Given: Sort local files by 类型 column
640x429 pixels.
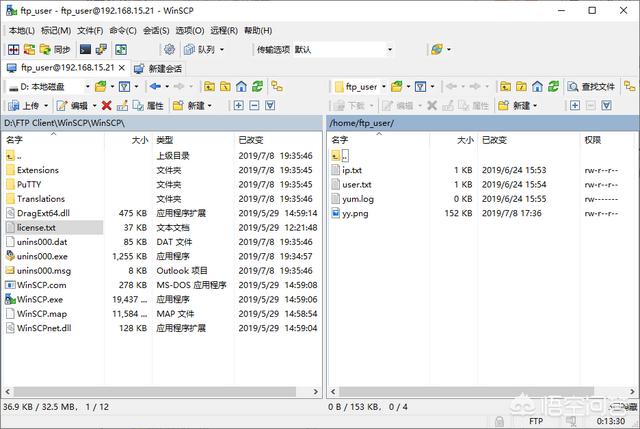Looking at the screenshot, I should [193, 140].
